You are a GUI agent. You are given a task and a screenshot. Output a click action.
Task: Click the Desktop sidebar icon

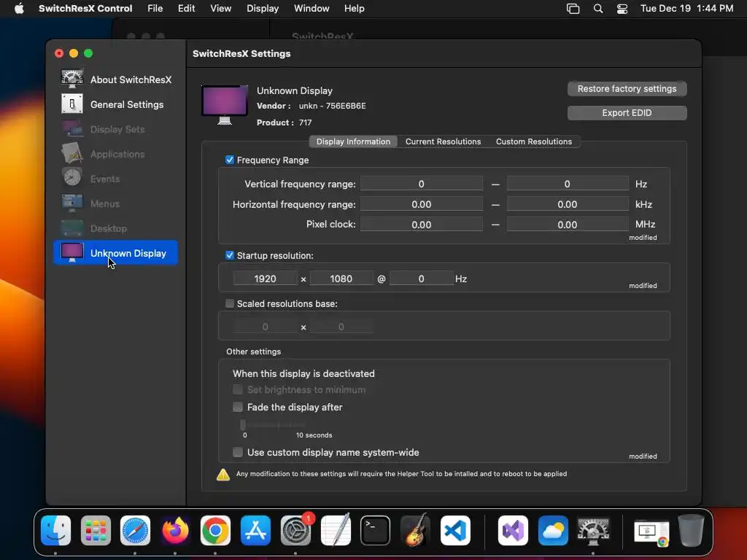(x=72, y=228)
